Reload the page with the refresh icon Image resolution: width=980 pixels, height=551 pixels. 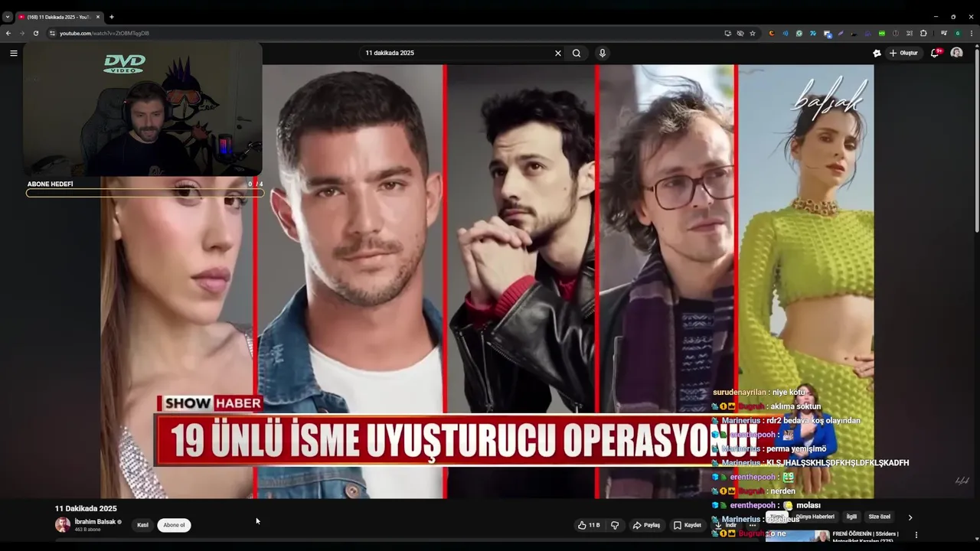36,33
